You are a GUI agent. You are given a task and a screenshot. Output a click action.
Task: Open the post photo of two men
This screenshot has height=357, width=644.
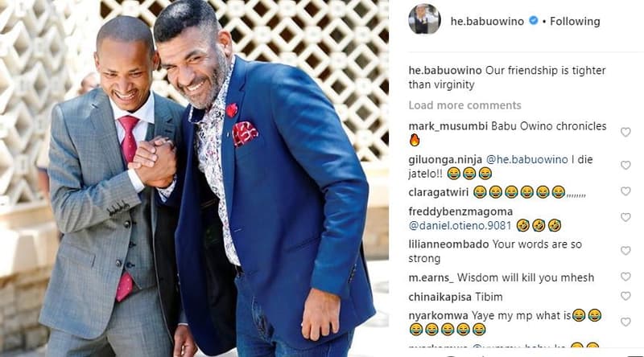pos(194,178)
